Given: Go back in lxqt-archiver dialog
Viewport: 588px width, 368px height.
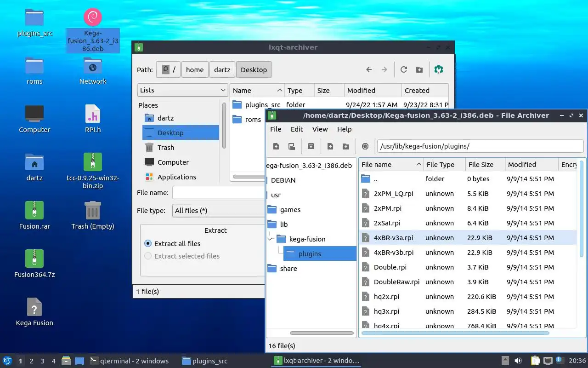Looking at the screenshot, I should point(369,69).
